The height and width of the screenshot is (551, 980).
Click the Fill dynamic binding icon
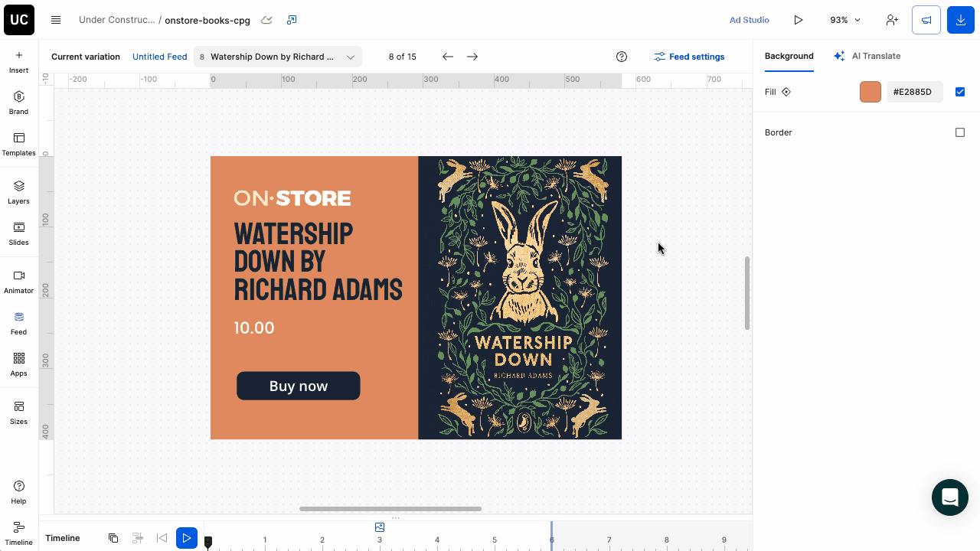pos(786,92)
